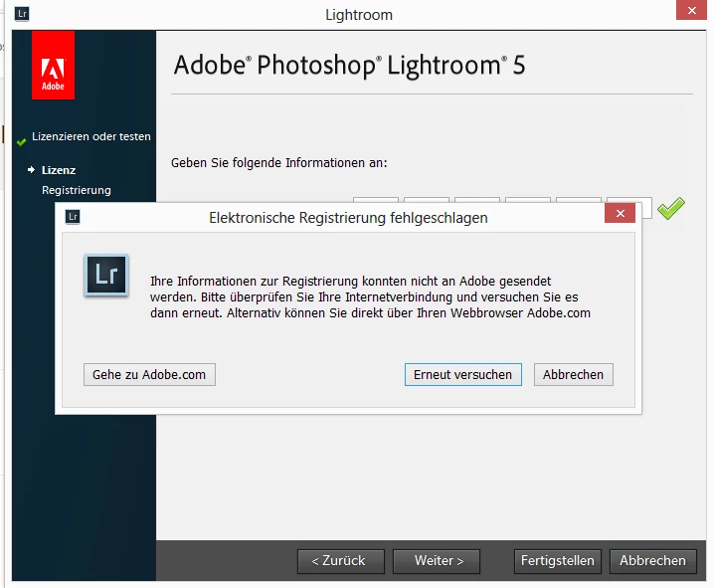Click the error message mentioning Internetverbindung
The width and height of the screenshot is (713, 588).
370,297
